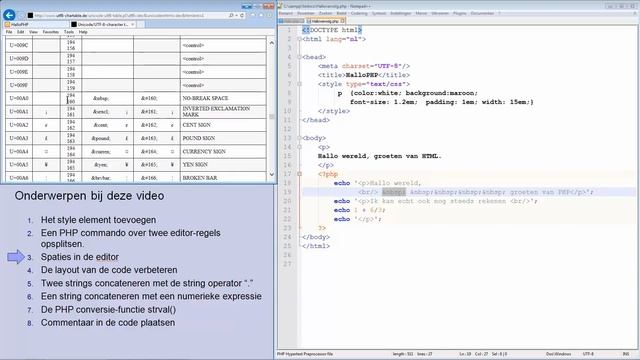This screenshot has width=640, height=360.
Task: Click the browser scrollbar down arrow
Action: [272, 175]
